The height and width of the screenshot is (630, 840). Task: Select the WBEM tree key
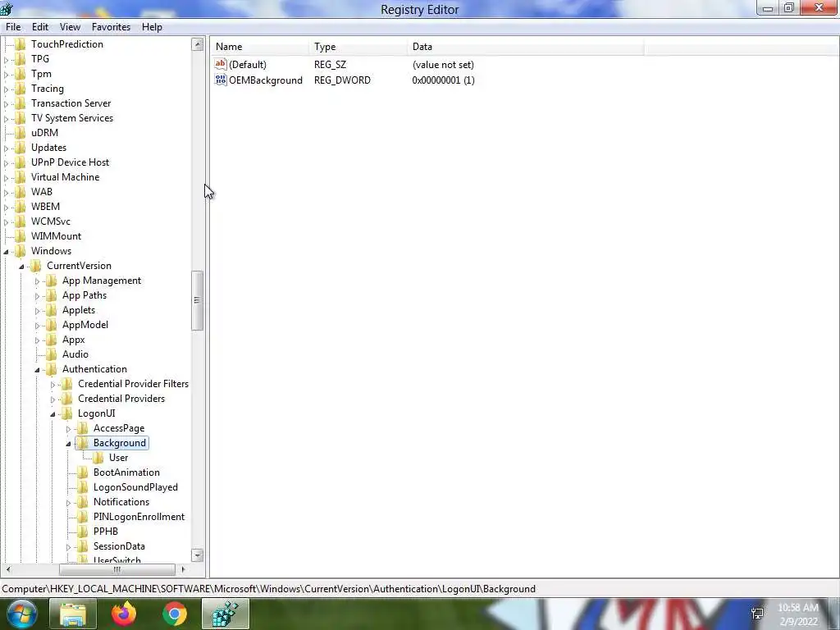(46, 206)
